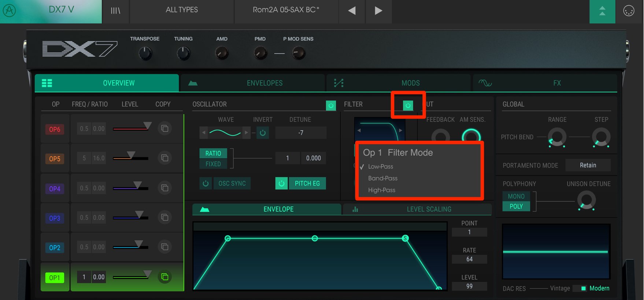Screen dimensions: 644x300
Task: Copy OP6 operator settings icon
Action: tap(165, 128)
